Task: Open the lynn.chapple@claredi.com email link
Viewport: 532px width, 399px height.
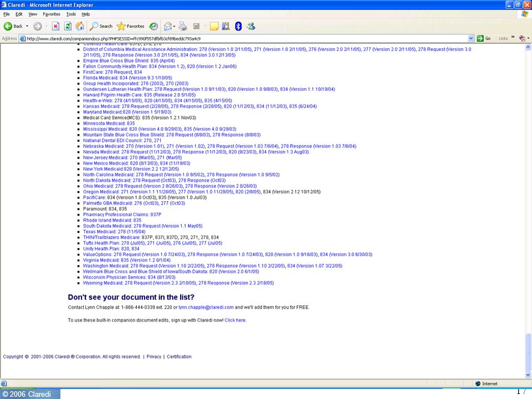Action: click(206, 308)
